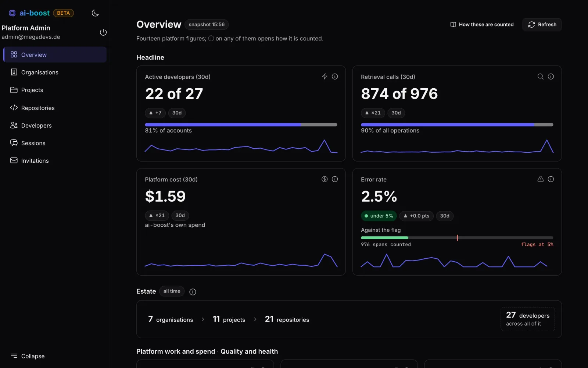Click the warning triangle on Error rate

coord(541,179)
